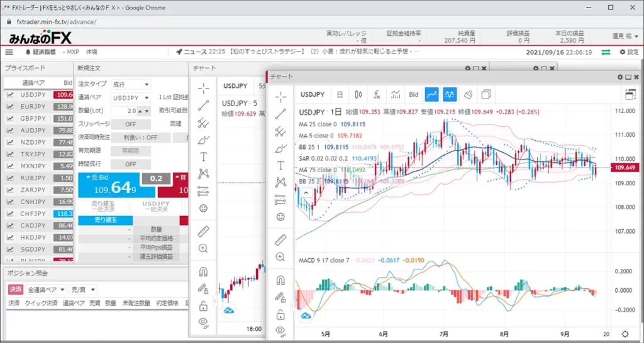The height and width of the screenshot is (343, 644).
Task: Toggle blue trend line display button
Action: tap(431, 95)
